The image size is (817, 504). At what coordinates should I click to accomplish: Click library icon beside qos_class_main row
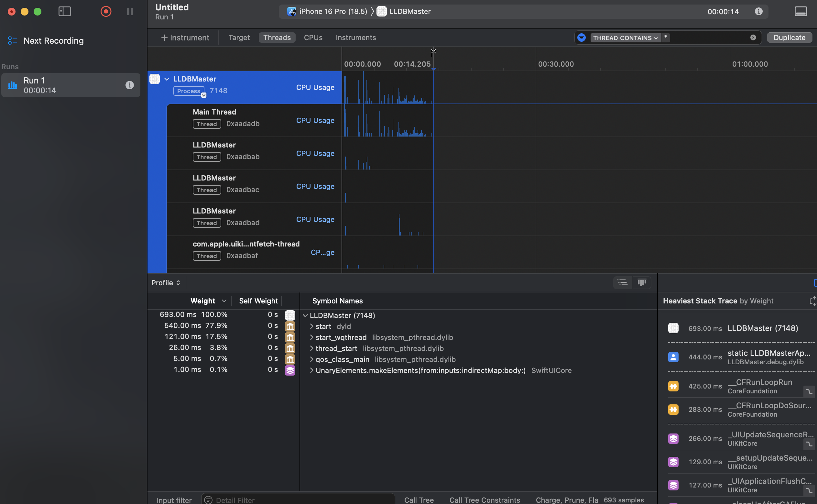point(290,359)
